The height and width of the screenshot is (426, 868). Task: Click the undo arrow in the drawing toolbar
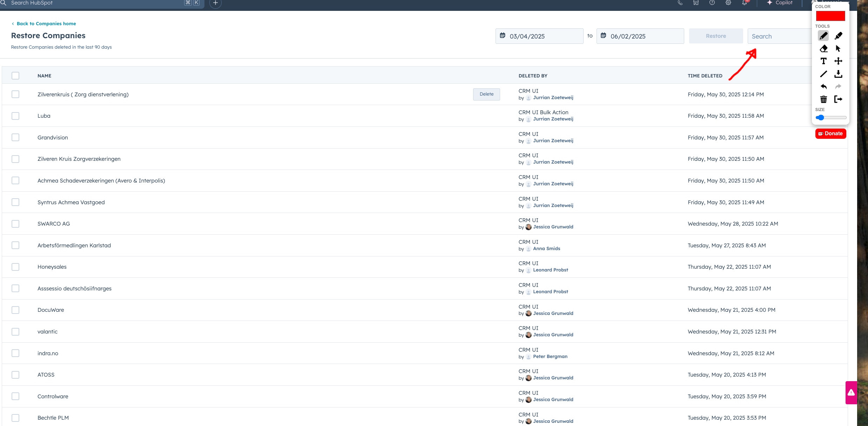[823, 87]
